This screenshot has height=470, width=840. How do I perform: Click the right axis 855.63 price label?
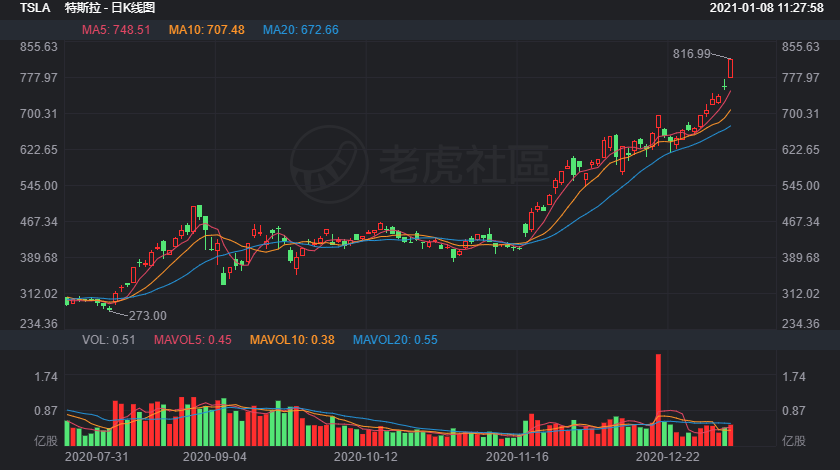tap(800, 47)
